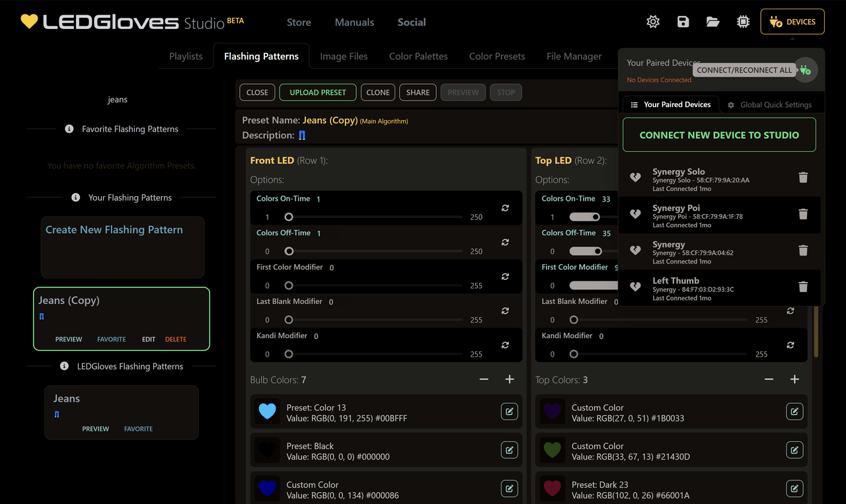
Task: Click PREVIEW on Jeans (Copy) card
Action: [69, 339]
